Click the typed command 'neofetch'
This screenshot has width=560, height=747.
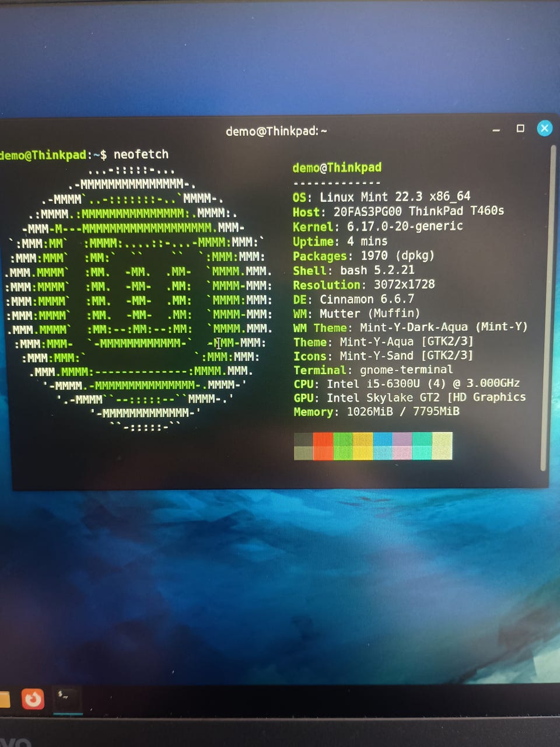pos(141,155)
